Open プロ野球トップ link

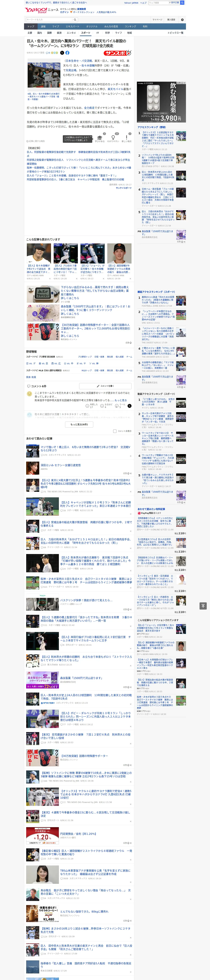coord(85,357)
